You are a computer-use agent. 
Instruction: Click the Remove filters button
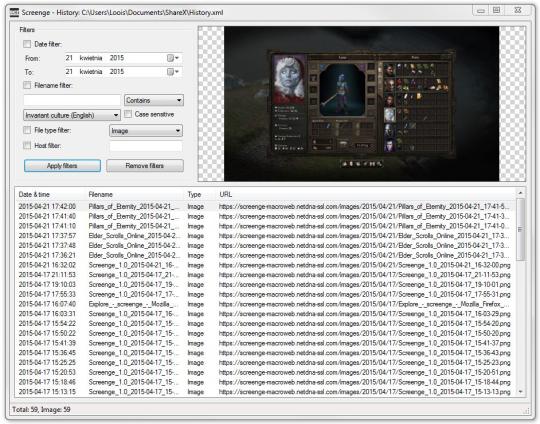[145, 166]
